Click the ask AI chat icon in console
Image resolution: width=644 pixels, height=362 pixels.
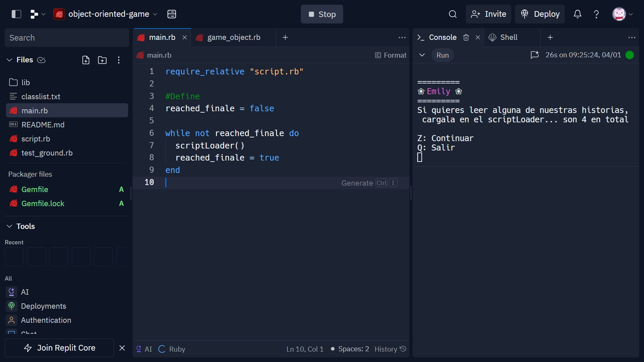(x=535, y=55)
